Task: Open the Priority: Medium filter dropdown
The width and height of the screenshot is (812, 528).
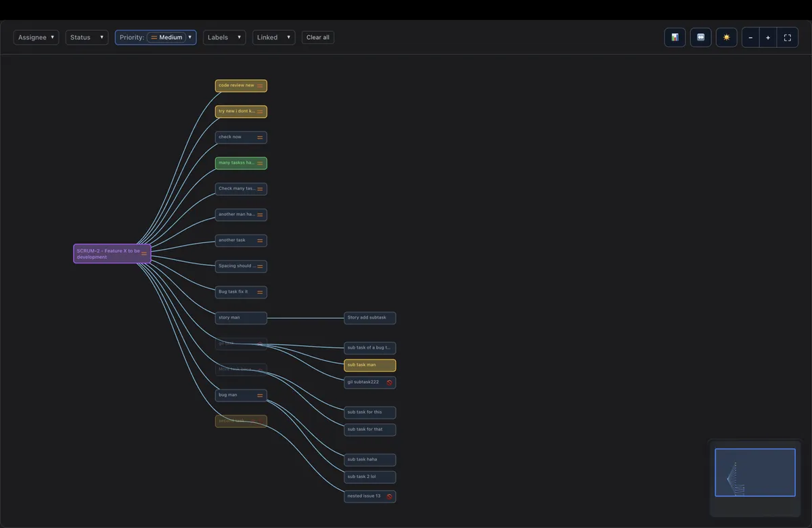Action: pos(156,37)
